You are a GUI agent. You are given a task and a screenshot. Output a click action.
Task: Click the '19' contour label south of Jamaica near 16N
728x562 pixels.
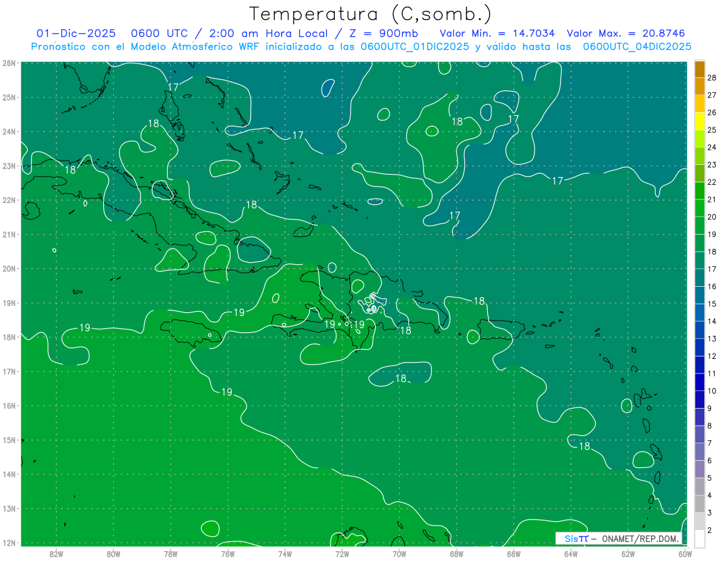(x=226, y=392)
